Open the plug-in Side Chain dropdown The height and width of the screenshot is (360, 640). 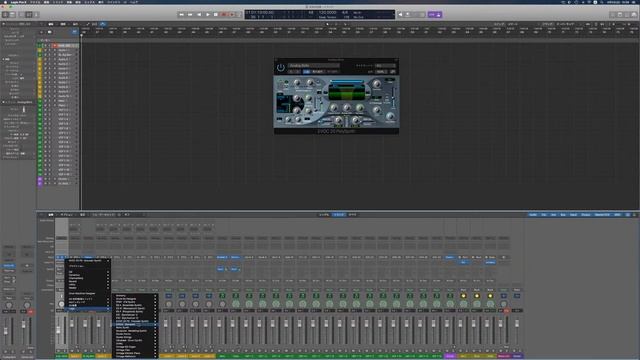[x=385, y=65]
